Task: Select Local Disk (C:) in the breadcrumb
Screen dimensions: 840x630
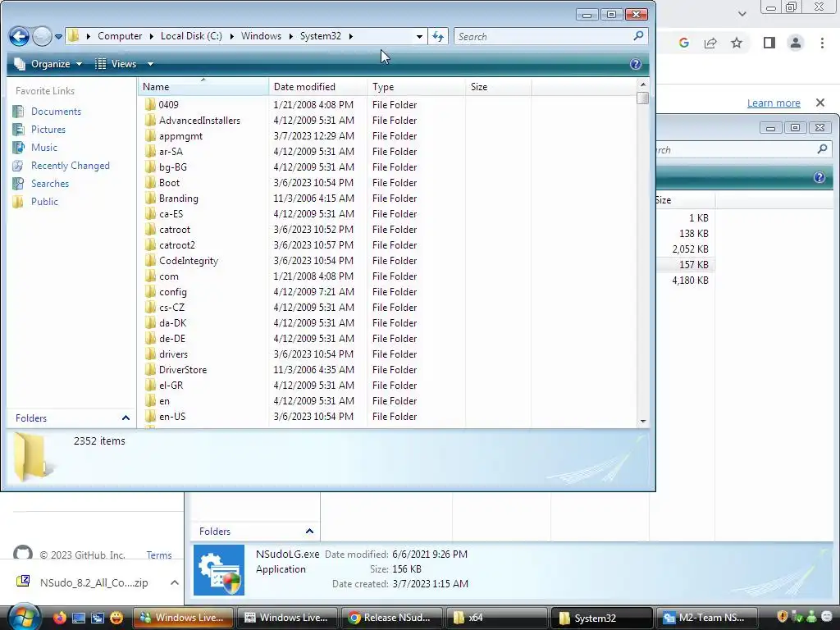Action: [191, 36]
